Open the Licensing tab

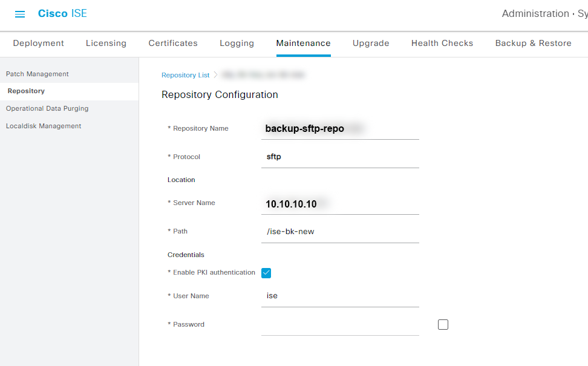tap(106, 43)
